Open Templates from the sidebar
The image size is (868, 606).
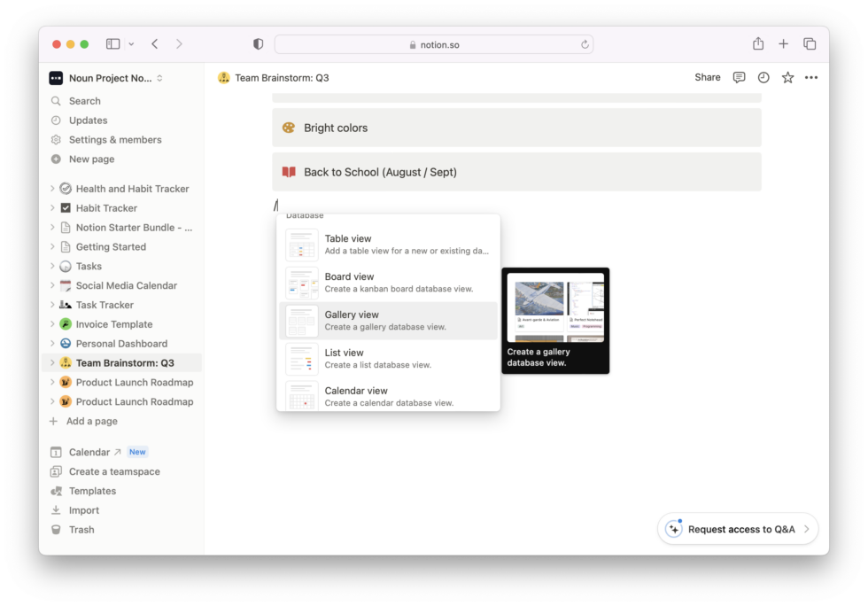click(x=90, y=490)
